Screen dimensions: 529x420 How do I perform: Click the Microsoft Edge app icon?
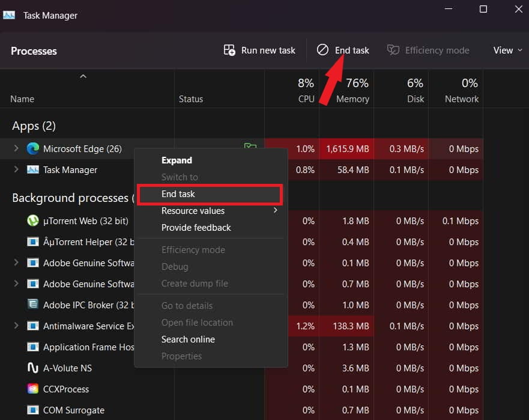coord(33,149)
